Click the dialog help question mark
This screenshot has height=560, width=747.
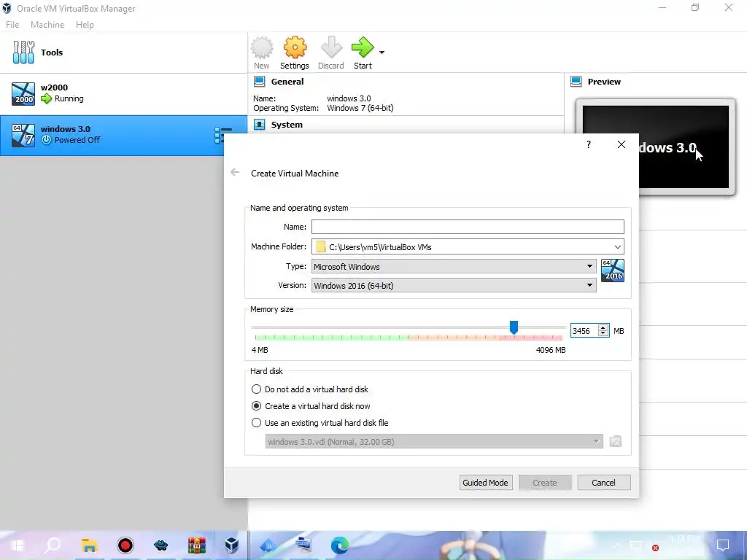589,144
